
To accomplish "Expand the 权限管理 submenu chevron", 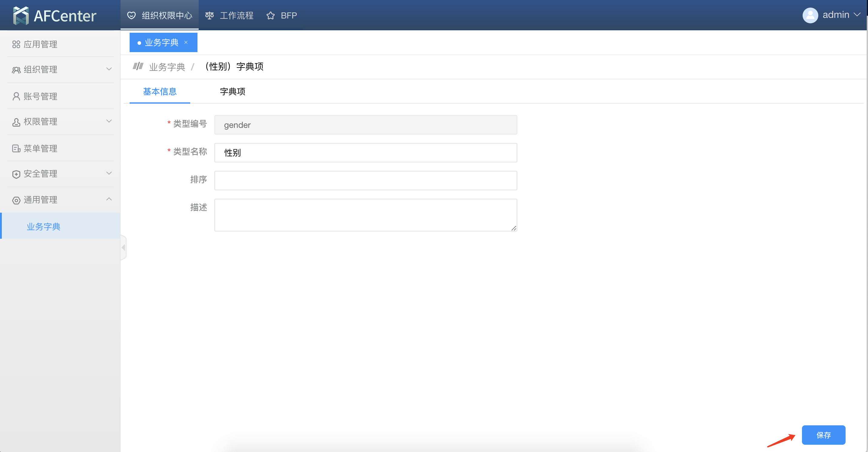I will (109, 121).
